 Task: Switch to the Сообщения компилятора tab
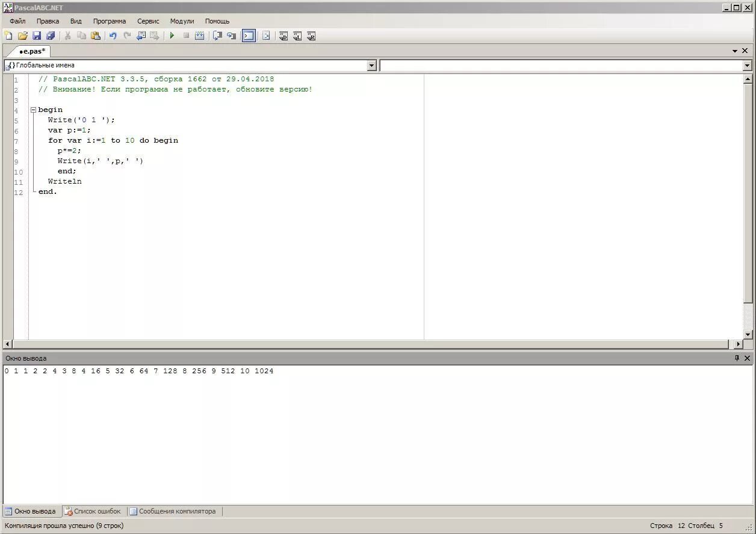click(173, 511)
